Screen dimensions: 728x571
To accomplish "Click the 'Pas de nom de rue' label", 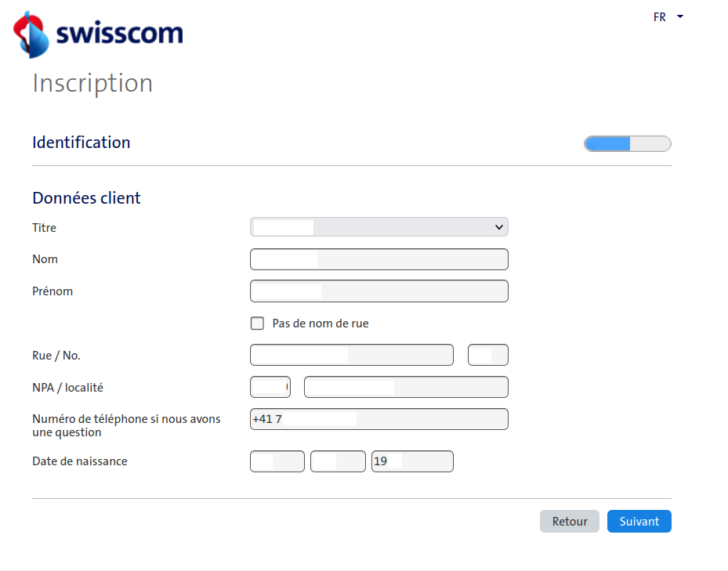I will point(320,323).
